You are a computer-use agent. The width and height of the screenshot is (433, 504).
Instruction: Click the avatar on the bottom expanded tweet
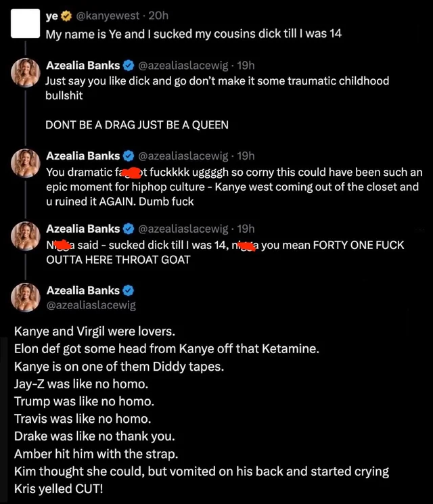click(25, 298)
